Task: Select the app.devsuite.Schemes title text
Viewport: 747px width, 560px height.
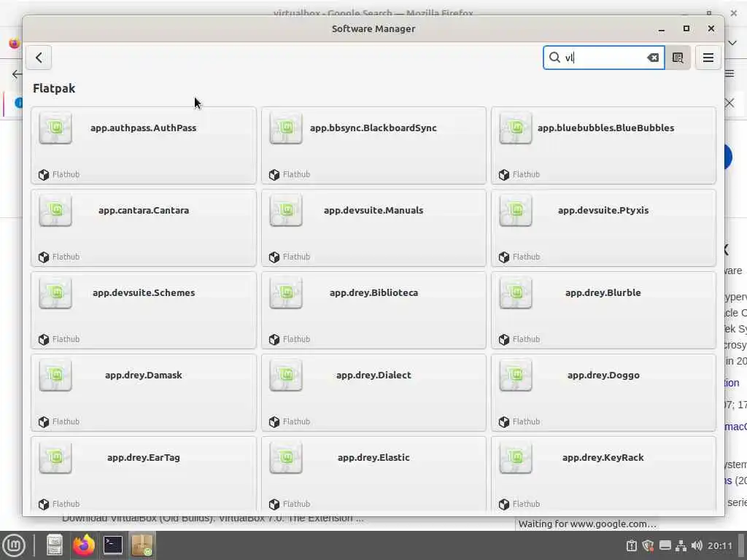Action: (x=144, y=292)
